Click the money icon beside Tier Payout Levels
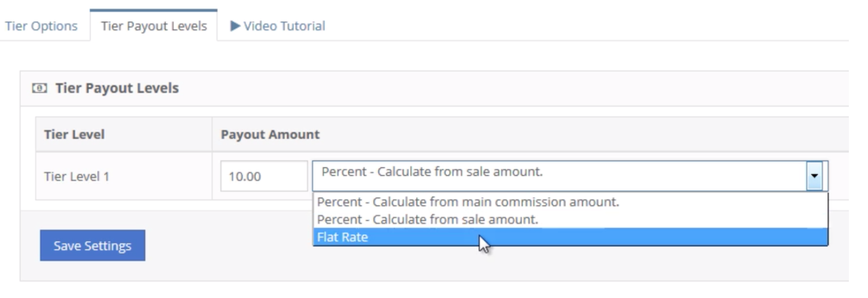The image size is (868, 298). coord(40,89)
